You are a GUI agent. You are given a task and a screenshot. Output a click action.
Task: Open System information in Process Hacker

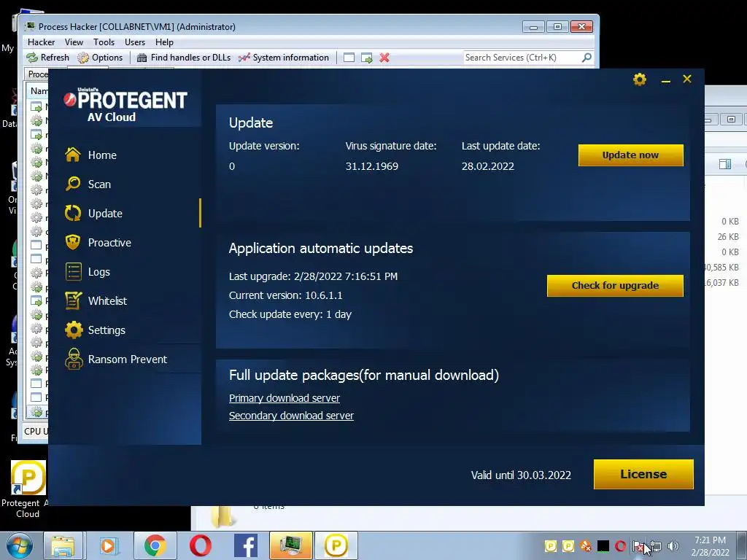click(x=284, y=58)
